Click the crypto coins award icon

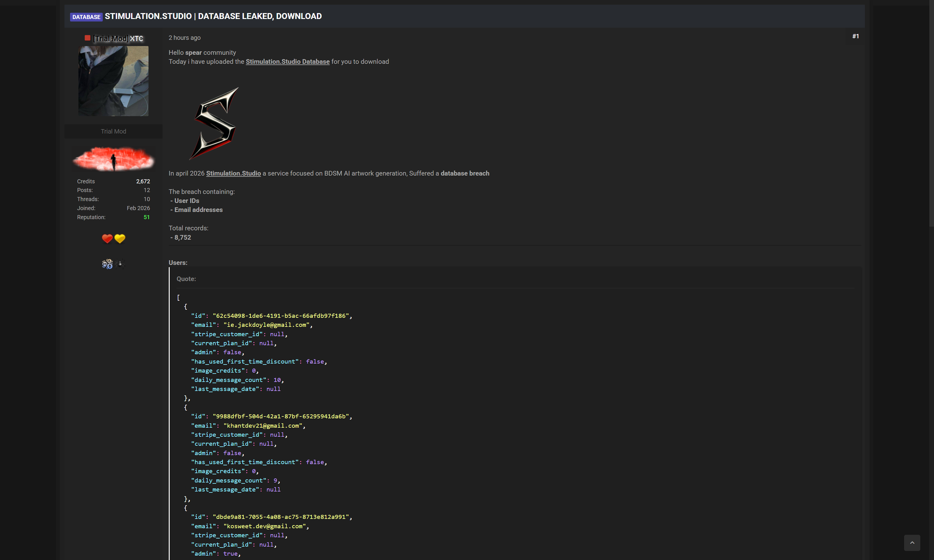(107, 264)
